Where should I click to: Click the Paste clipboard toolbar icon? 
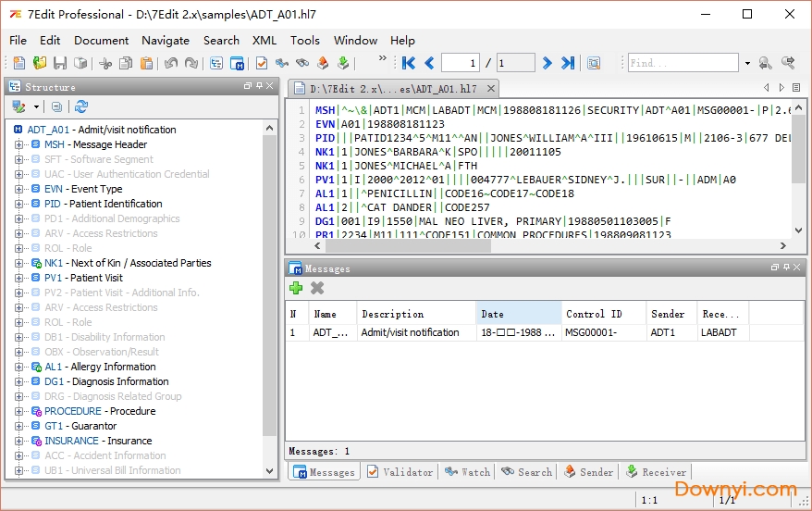click(146, 63)
